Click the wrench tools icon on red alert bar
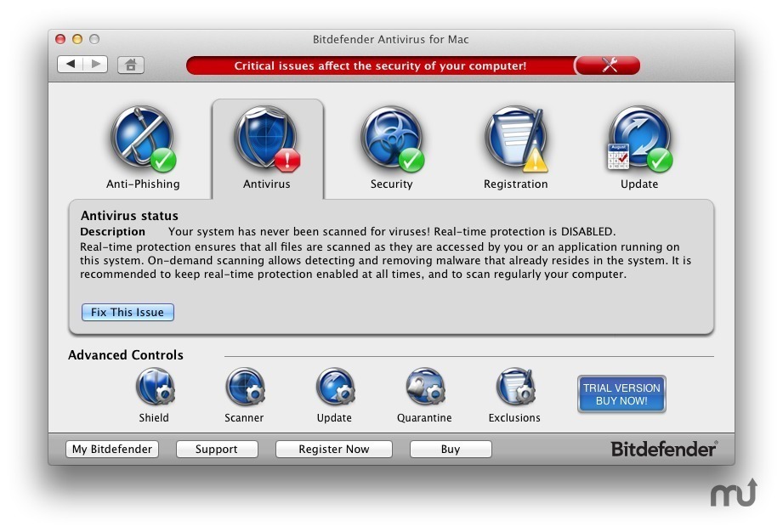The width and height of the screenshot is (783, 532). point(609,65)
